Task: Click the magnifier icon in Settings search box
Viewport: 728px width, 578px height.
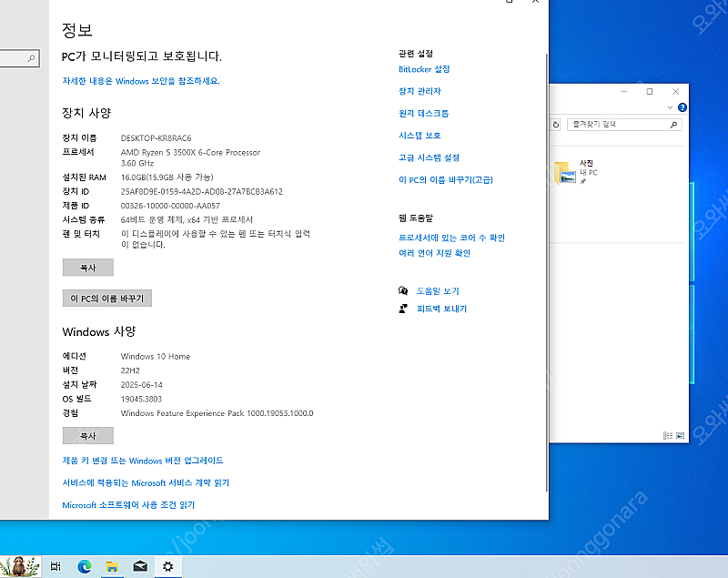Action: [x=31, y=58]
